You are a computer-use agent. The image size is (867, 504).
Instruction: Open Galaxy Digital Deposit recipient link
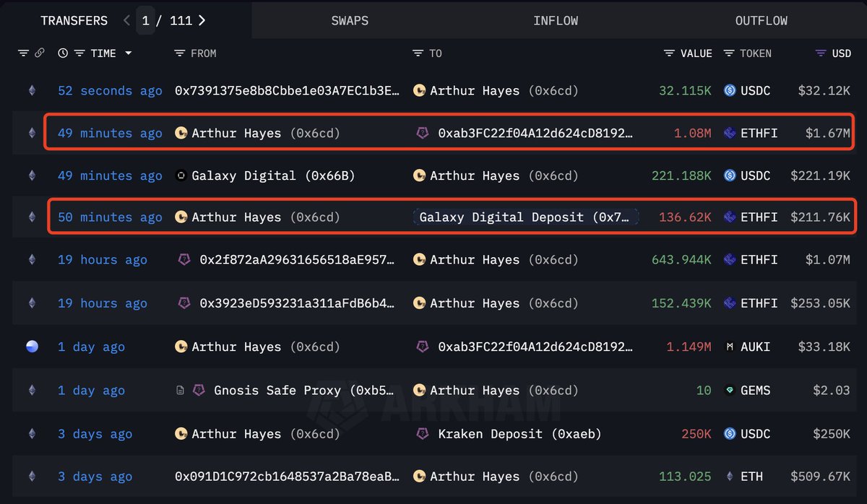[527, 217]
